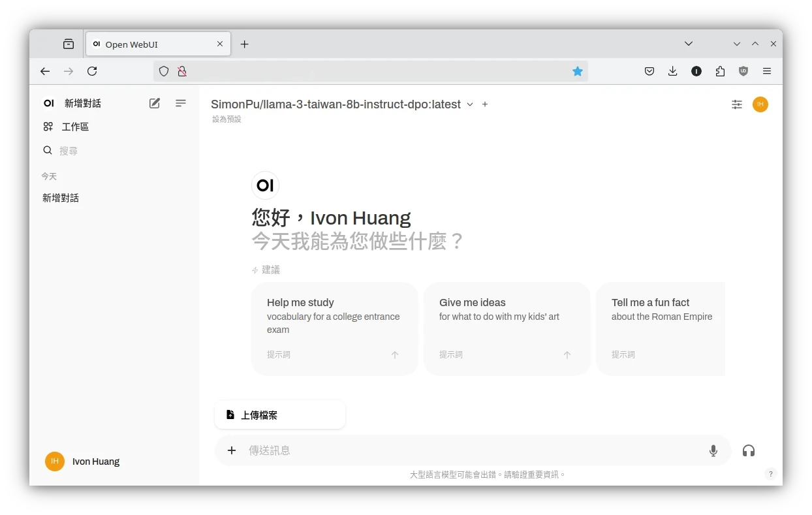812x515 pixels.
Task: Start a call with the headphones icon
Action: tap(749, 450)
